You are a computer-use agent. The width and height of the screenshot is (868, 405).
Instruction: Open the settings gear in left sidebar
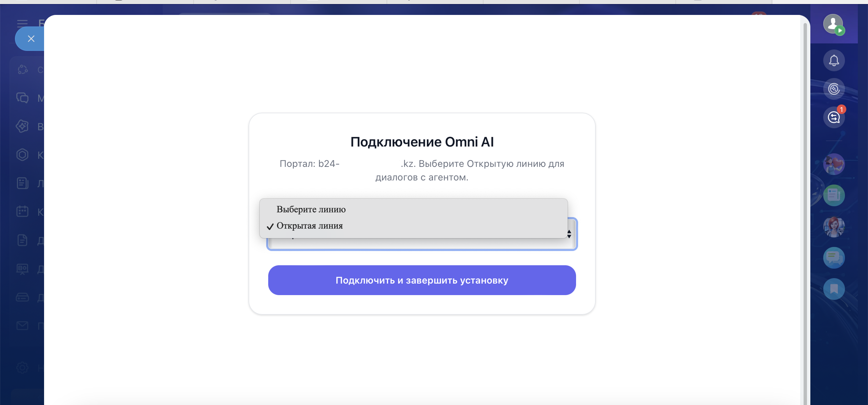pos(22,368)
